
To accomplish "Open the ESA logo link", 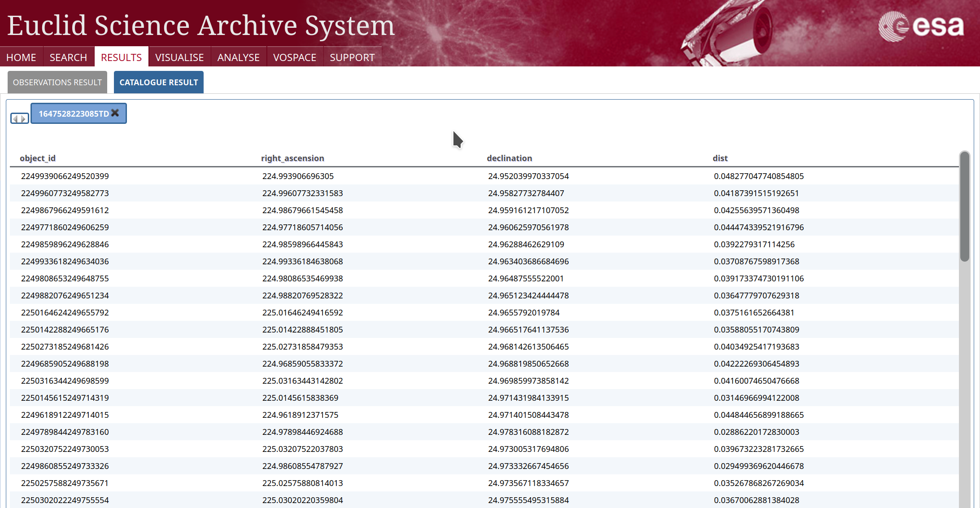I will click(x=921, y=26).
